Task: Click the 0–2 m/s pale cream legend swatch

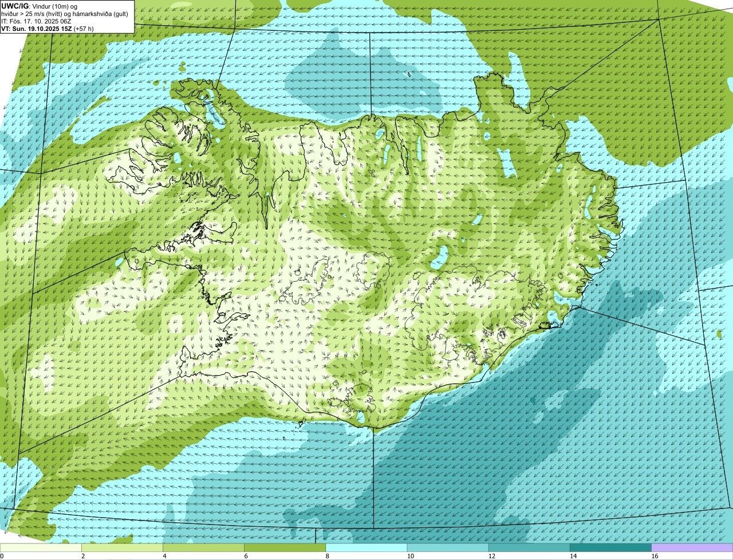Action: [x=41, y=548]
